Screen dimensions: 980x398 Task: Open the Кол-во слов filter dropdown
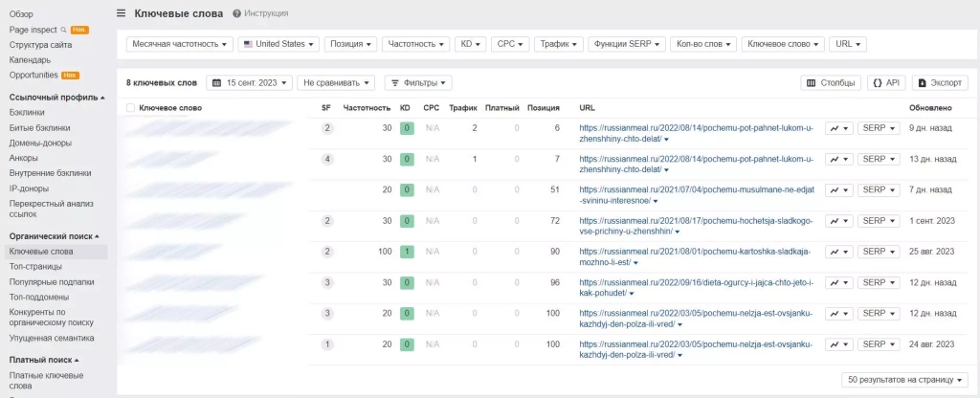pos(703,44)
